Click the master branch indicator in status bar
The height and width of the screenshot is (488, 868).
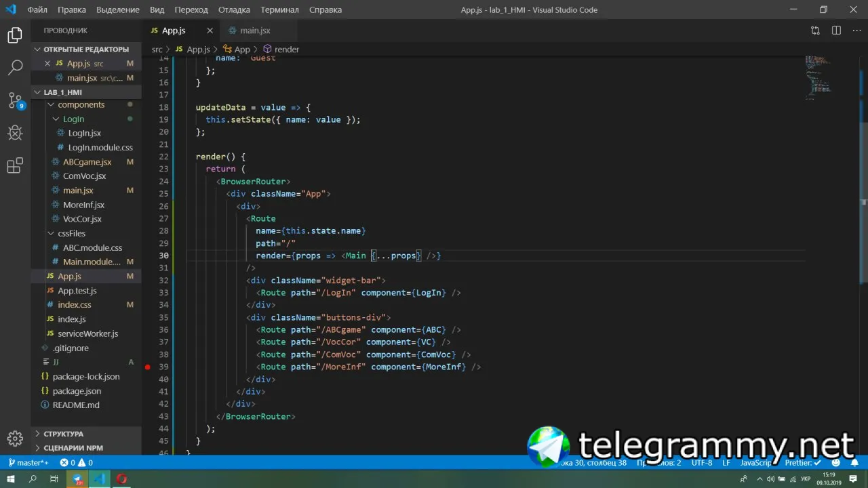(x=28, y=463)
